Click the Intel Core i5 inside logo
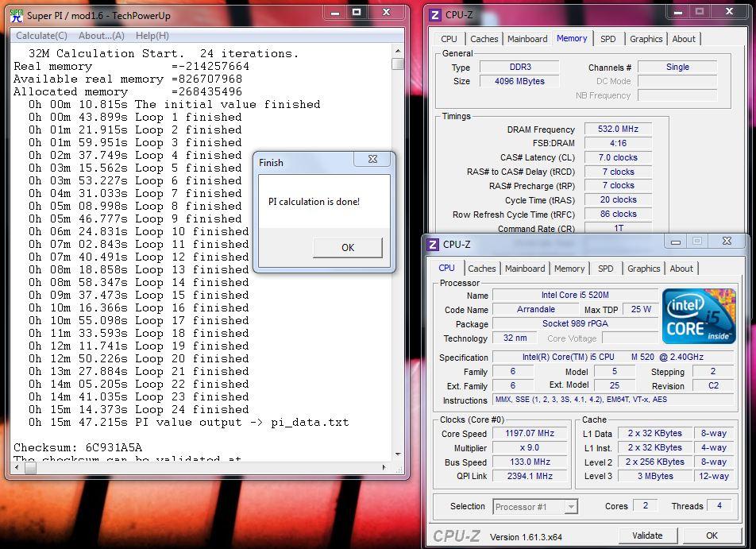756x549 pixels. 699,316
